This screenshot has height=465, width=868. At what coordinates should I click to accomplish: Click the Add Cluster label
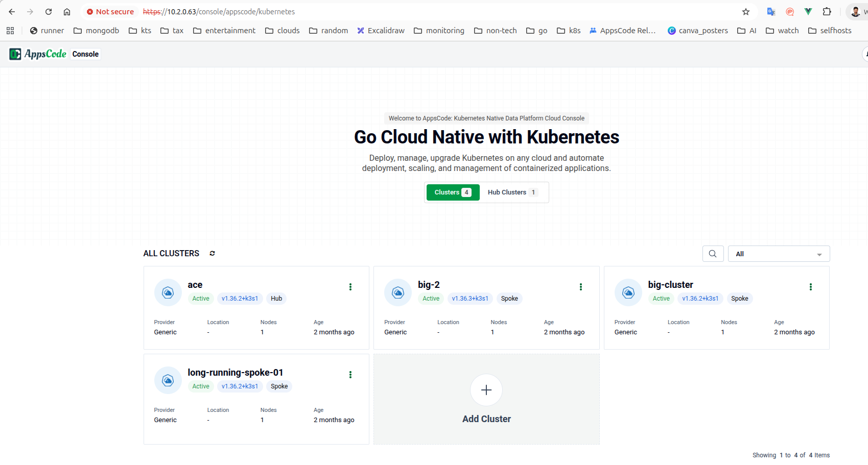tap(486, 419)
